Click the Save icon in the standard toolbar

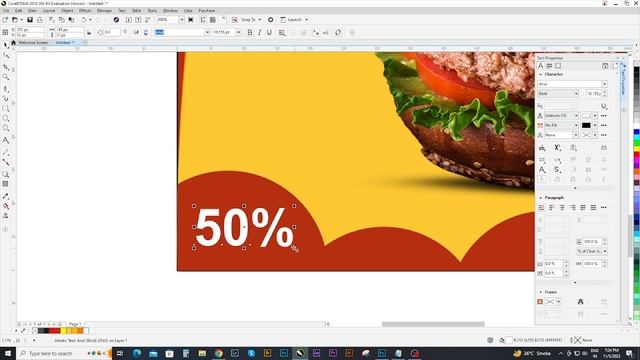point(30,20)
